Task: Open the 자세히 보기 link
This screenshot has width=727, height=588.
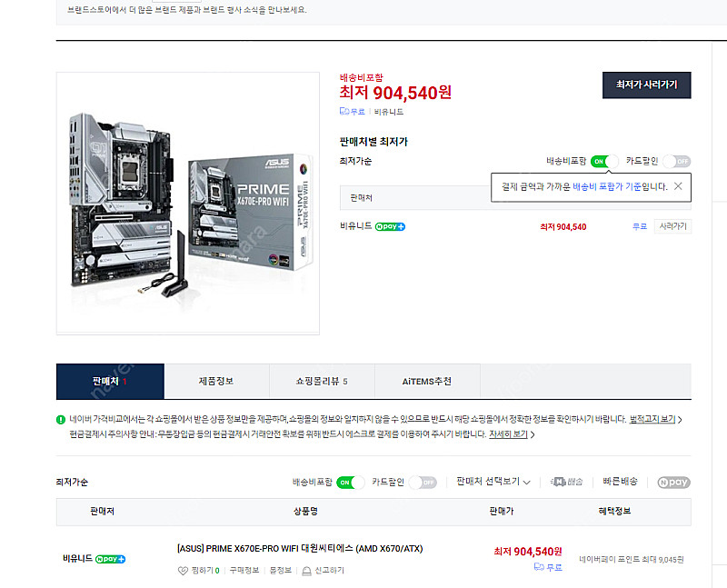Action: [508, 434]
